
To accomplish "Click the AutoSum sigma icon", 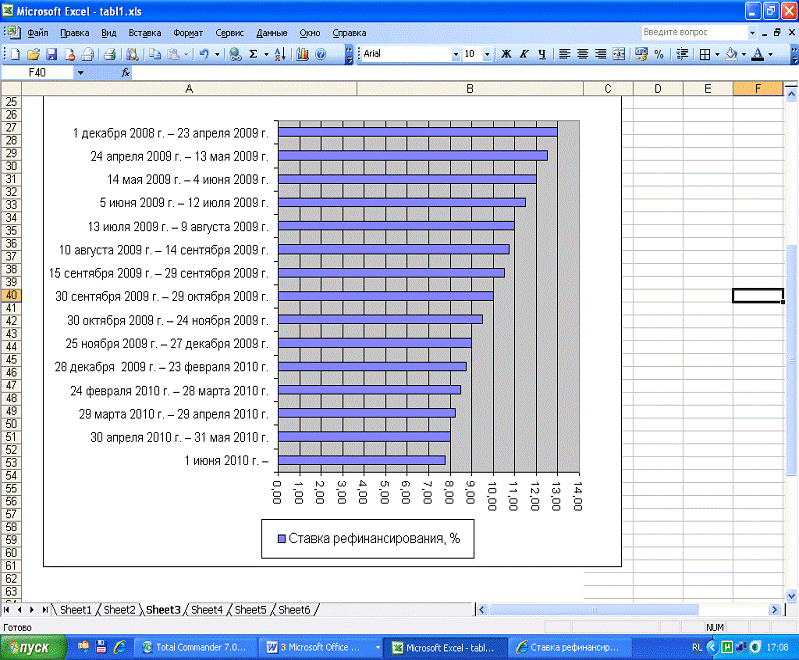I will (252, 54).
